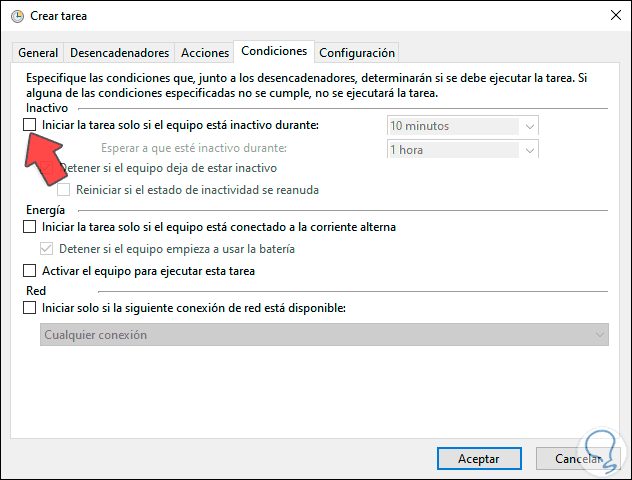Close the Crear tarea dialog

611,16
